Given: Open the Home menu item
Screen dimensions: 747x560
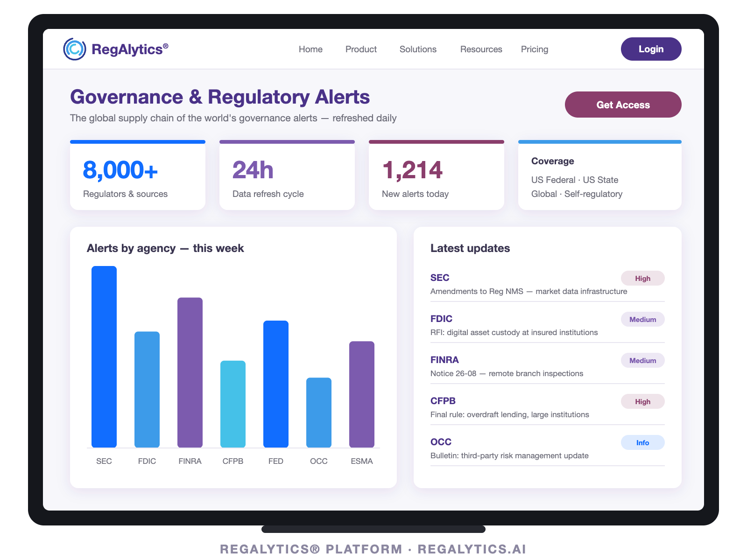Looking at the screenshot, I should pos(310,49).
